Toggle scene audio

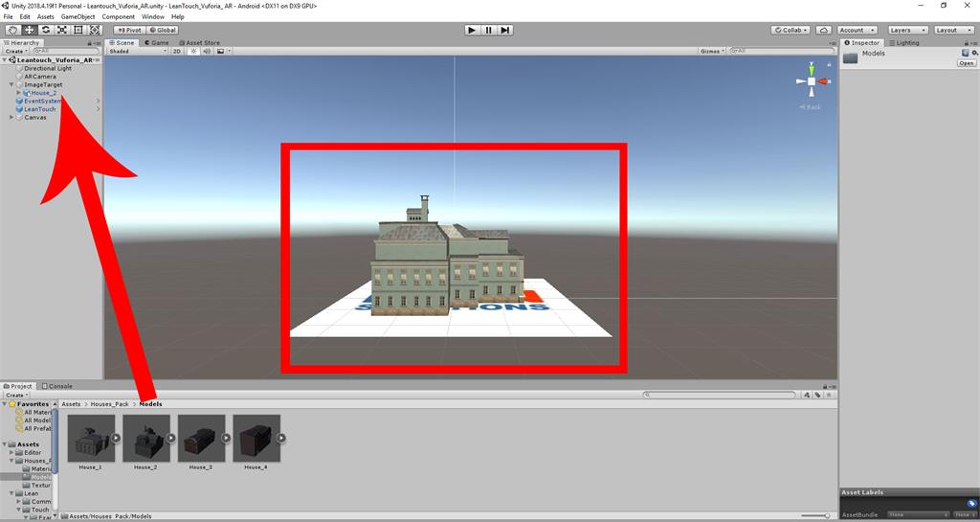click(207, 51)
